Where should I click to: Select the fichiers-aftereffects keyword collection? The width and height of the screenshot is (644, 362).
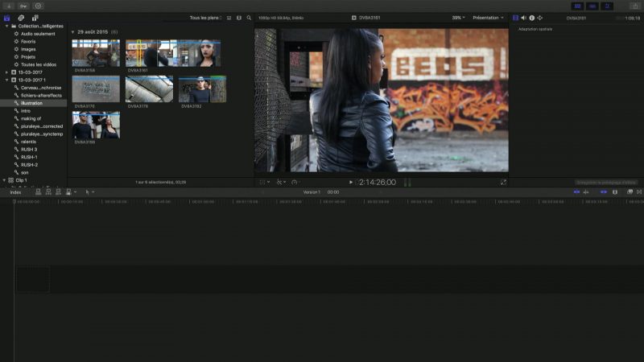pos(41,95)
